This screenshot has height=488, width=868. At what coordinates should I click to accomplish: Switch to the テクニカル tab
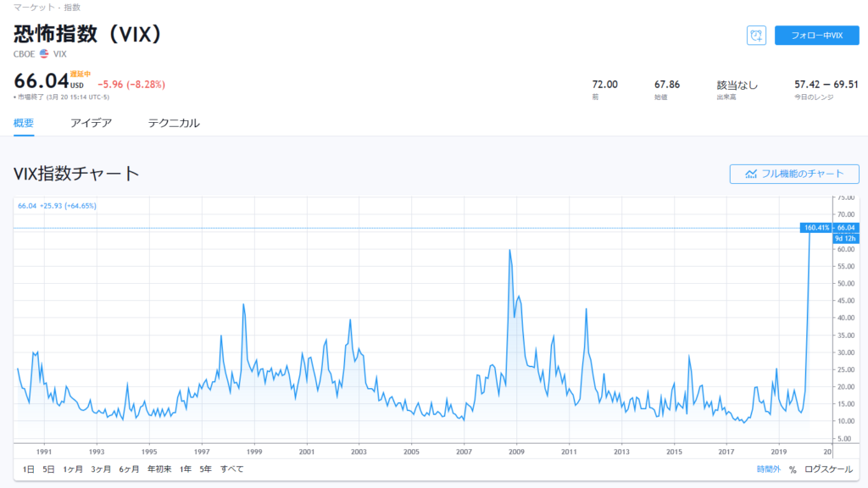(x=174, y=123)
